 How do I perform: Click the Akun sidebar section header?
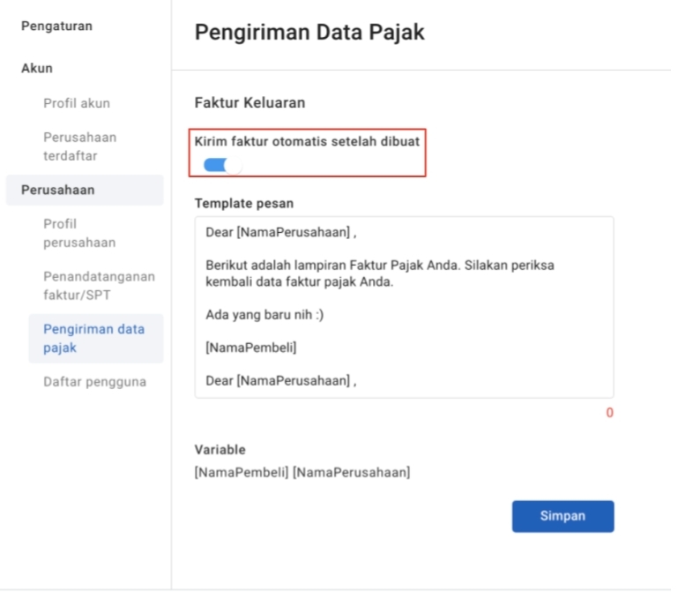pos(37,68)
